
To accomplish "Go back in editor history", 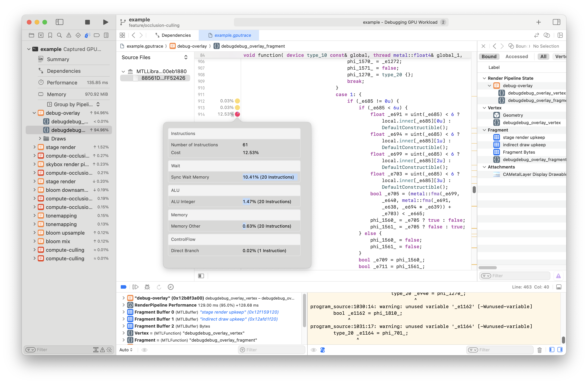I will coord(133,35).
